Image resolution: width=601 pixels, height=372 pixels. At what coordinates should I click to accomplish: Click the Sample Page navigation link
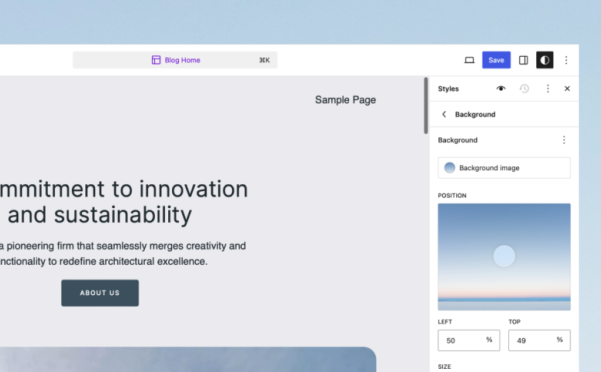(345, 100)
